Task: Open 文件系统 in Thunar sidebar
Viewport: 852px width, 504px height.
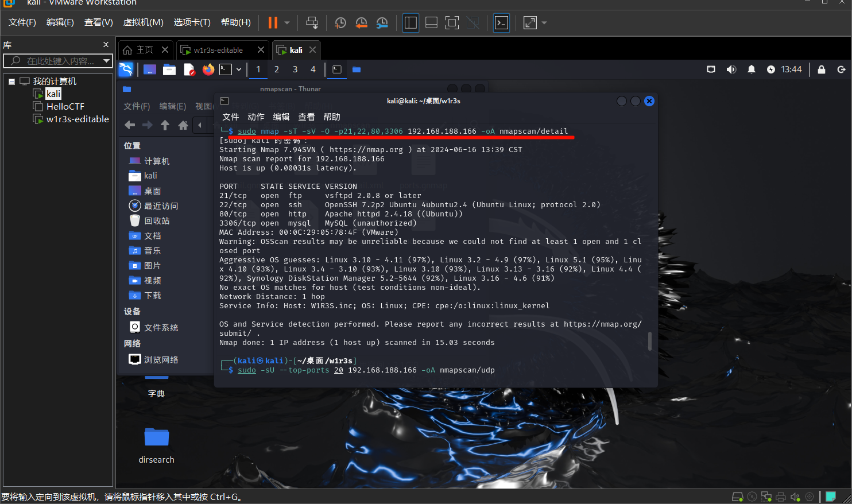Action: 153,327
